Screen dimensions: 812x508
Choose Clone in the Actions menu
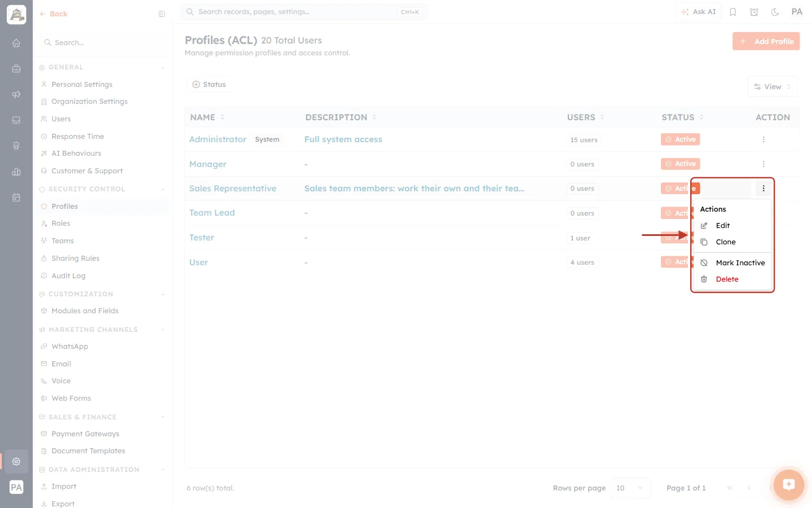(732, 242)
